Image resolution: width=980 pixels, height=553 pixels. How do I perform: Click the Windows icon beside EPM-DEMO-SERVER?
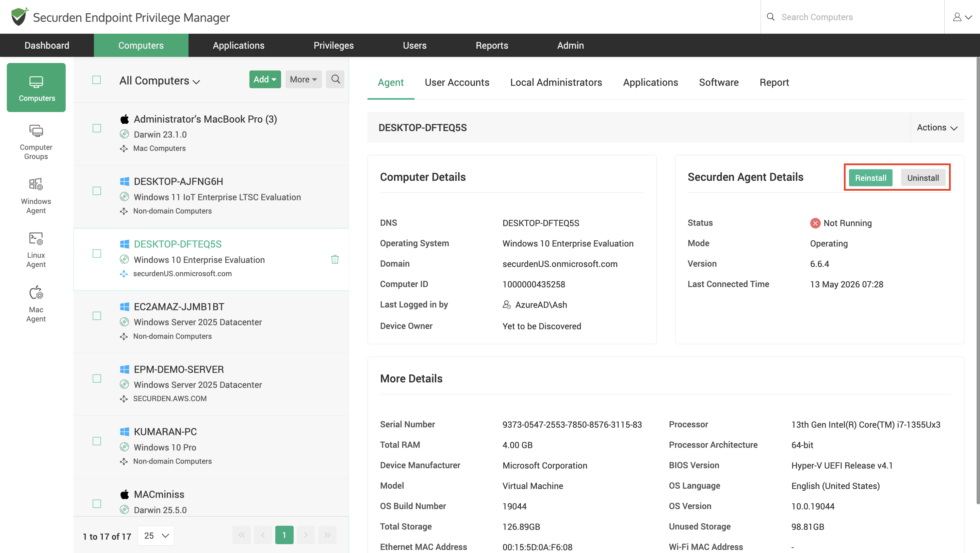click(125, 369)
